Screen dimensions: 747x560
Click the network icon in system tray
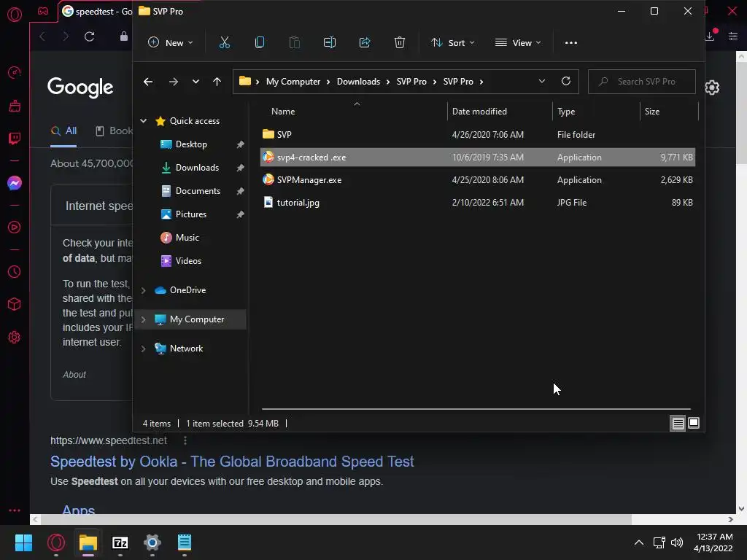pyautogui.click(x=659, y=542)
